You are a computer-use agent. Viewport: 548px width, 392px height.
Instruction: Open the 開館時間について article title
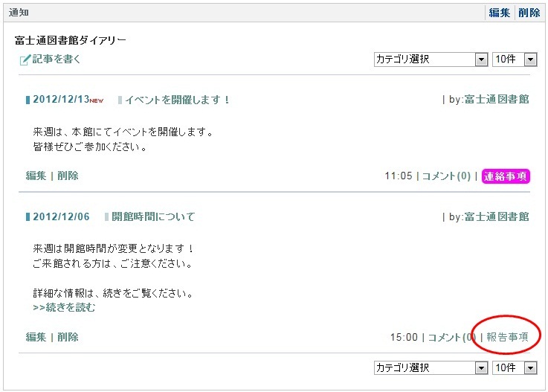153,216
